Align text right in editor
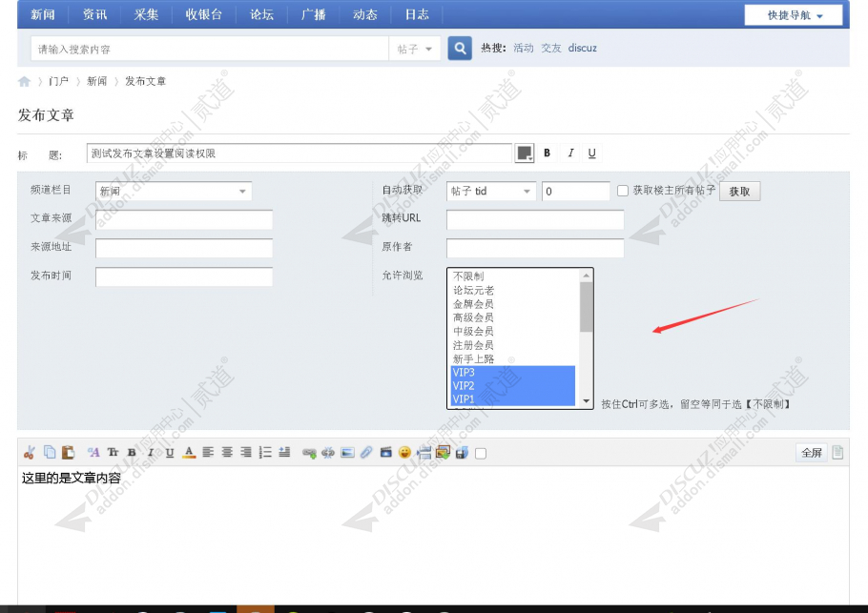Image resolution: width=868 pixels, height=613 pixels. click(246, 453)
